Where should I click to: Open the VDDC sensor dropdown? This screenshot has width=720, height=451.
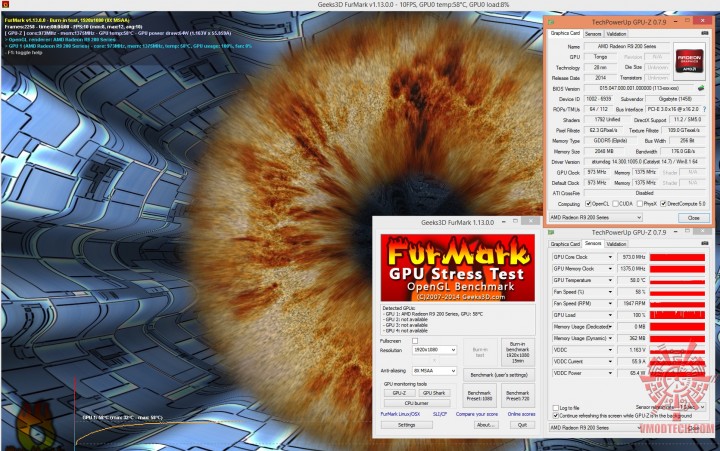point(610,350)
